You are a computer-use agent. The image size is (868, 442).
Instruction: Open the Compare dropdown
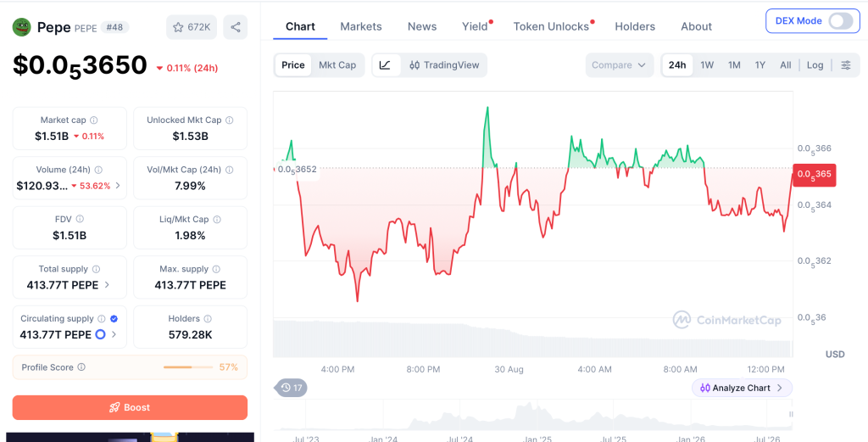(620, 64)
